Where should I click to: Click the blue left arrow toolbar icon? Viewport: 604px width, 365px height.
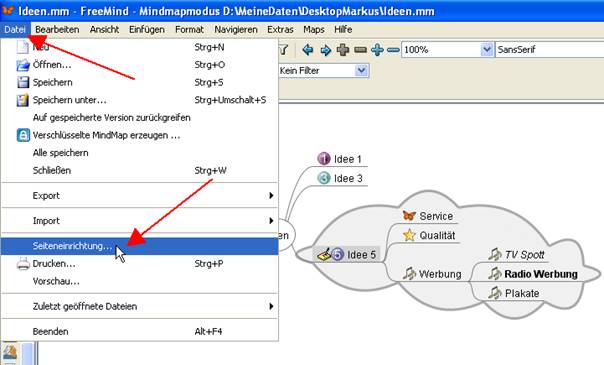click(307, 50)
